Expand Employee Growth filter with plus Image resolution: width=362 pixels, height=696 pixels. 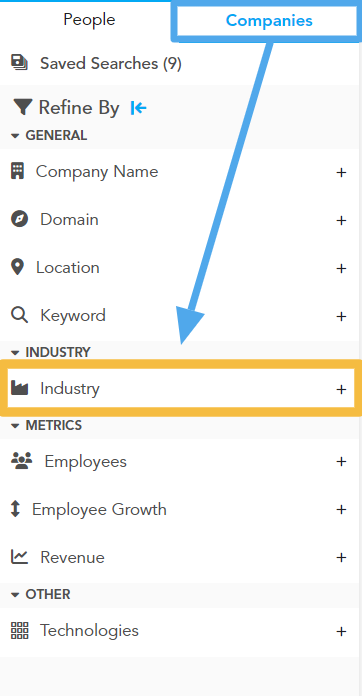[x=341, y=509]
